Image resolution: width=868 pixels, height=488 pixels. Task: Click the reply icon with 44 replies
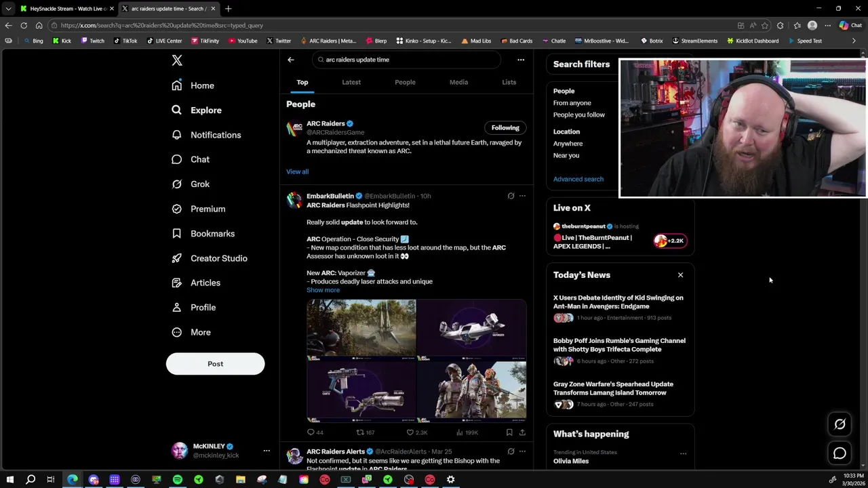311,432
